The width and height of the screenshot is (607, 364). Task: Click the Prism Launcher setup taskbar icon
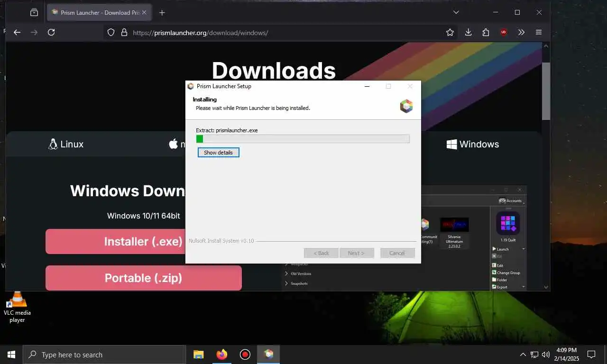(x=268, y=355)
